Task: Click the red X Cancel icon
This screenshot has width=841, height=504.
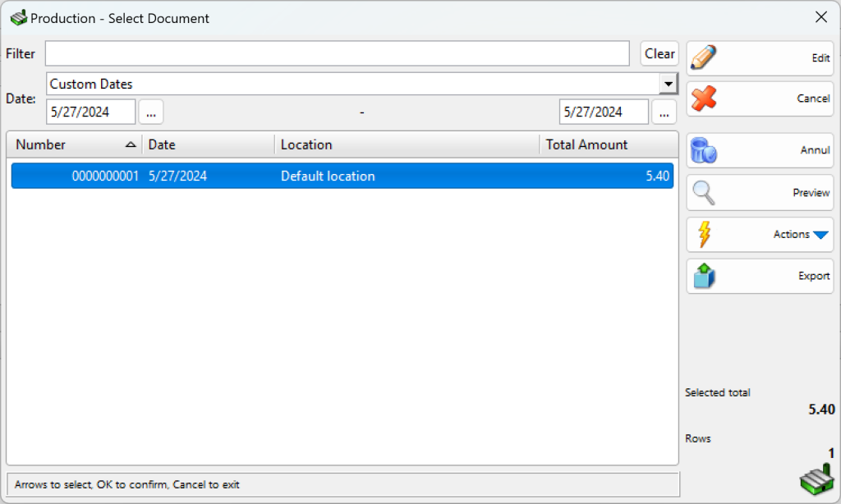Action: coord(704,99)
